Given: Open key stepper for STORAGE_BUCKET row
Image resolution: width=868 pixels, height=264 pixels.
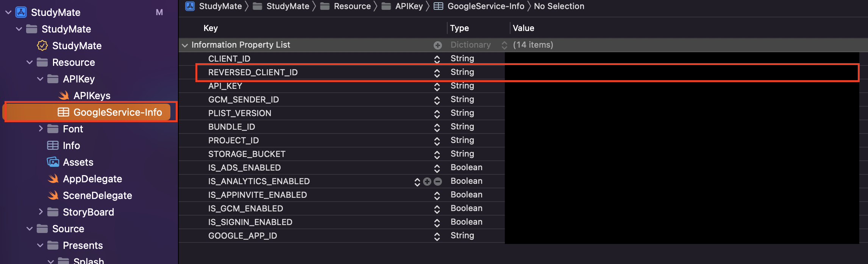Looking at the screenshot, I should (x=437, y=154).
